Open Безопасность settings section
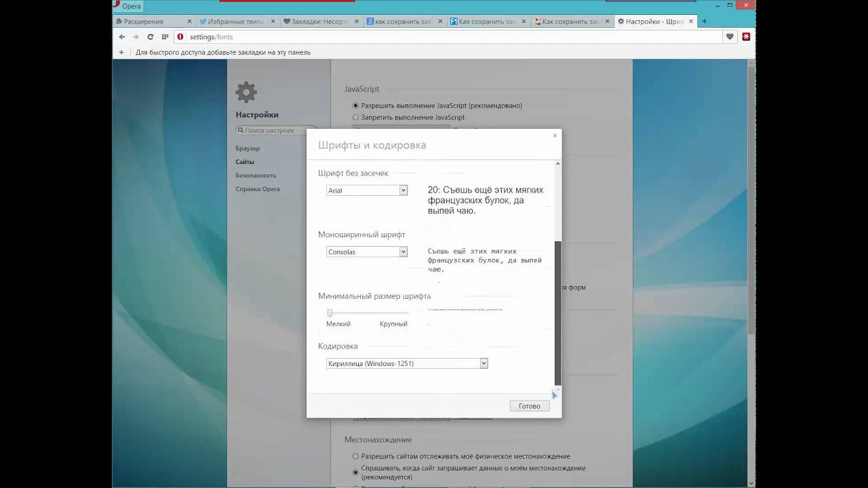The image size is (868, 488). coord(256,176)
